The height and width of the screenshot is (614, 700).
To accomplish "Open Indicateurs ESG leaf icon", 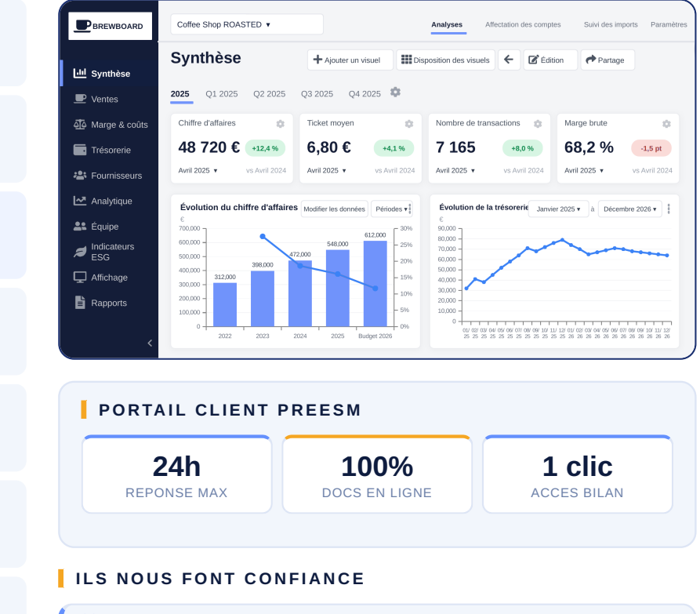I will (80, 252).
